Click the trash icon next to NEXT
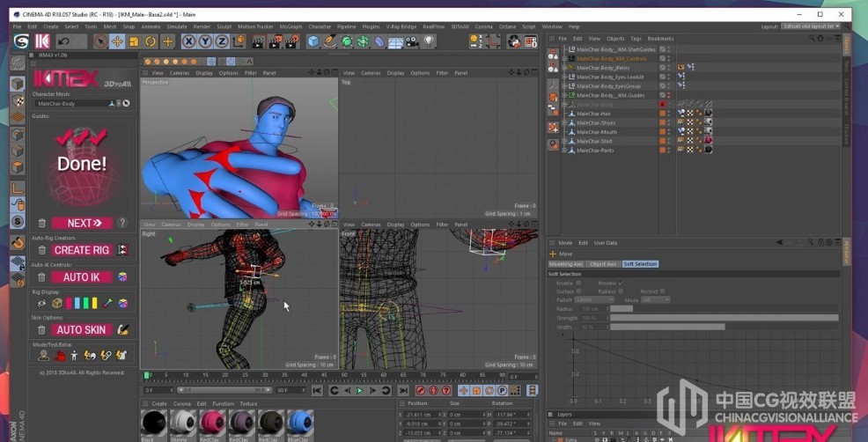 coord(41,224)
